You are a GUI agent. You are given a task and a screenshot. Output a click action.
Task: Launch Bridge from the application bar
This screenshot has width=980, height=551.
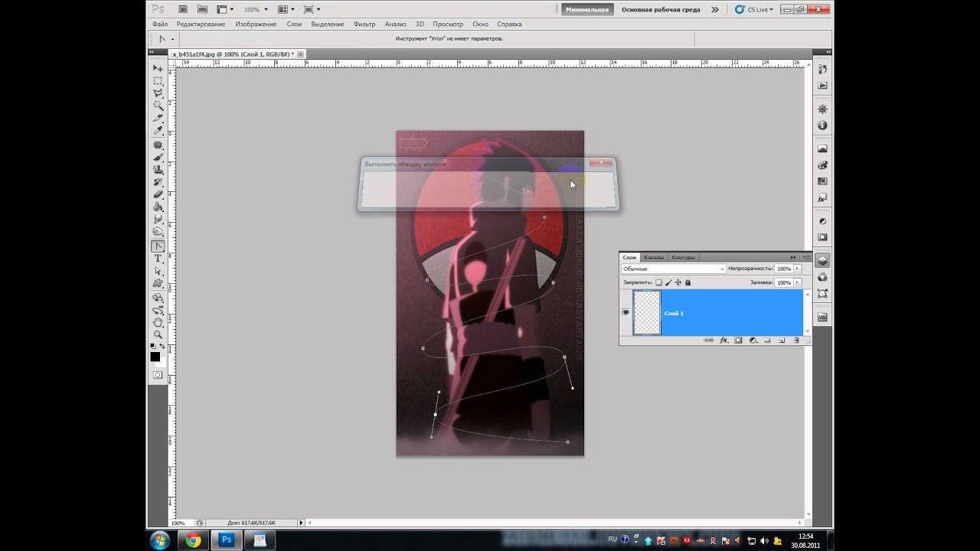point(182,9)
